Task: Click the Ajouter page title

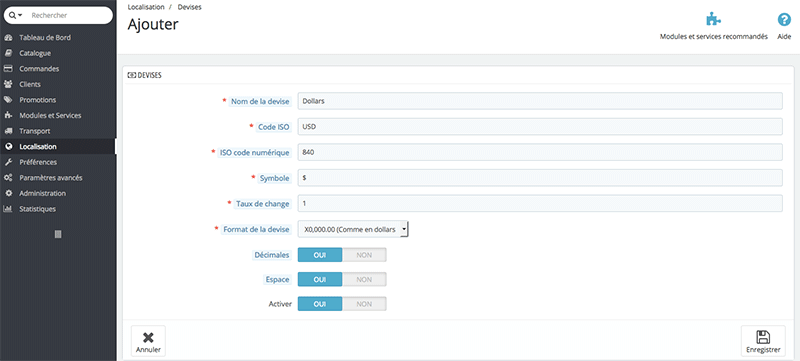Action: pyautogui.click(x=153, y=24)
